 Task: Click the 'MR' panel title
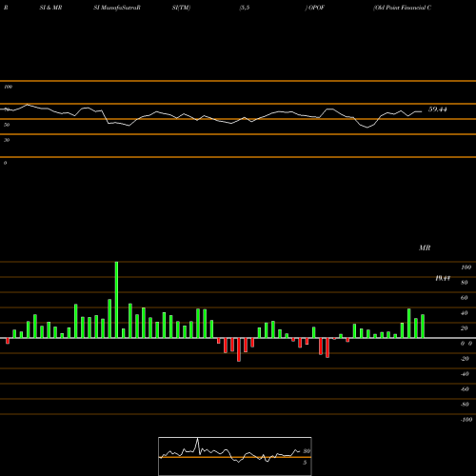pos(425,248)
